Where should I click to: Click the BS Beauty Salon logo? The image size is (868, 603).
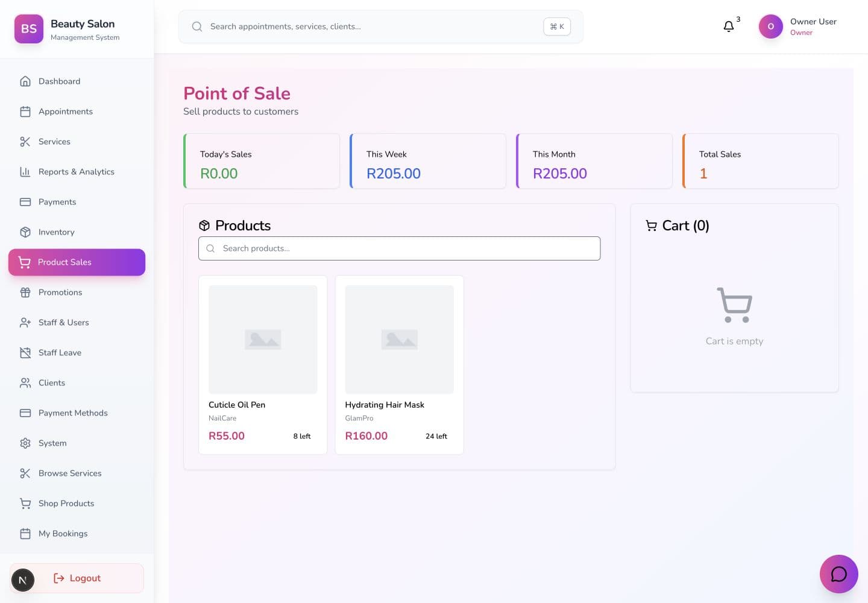[x=29, y=29]
